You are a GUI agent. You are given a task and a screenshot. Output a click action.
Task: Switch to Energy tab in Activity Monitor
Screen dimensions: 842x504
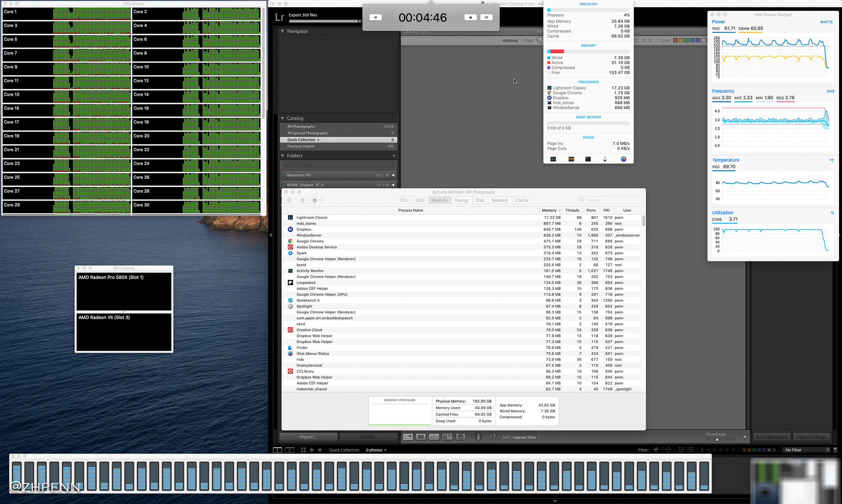click(462, 200)
